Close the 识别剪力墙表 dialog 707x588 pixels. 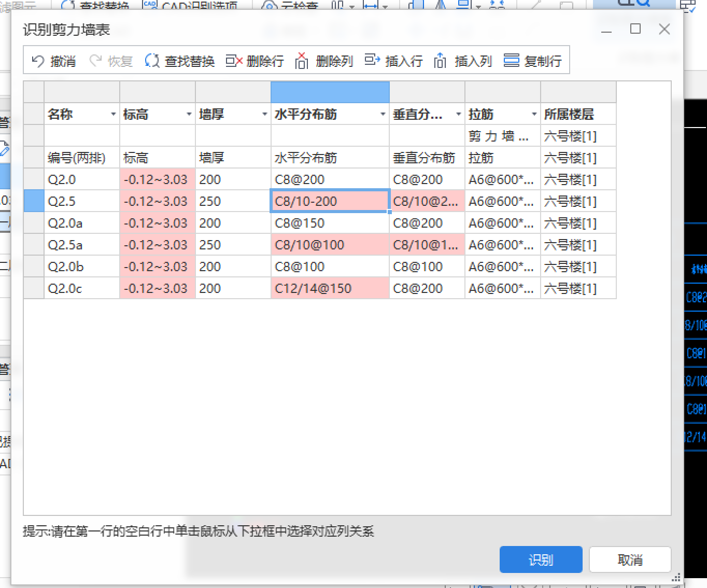664,29
